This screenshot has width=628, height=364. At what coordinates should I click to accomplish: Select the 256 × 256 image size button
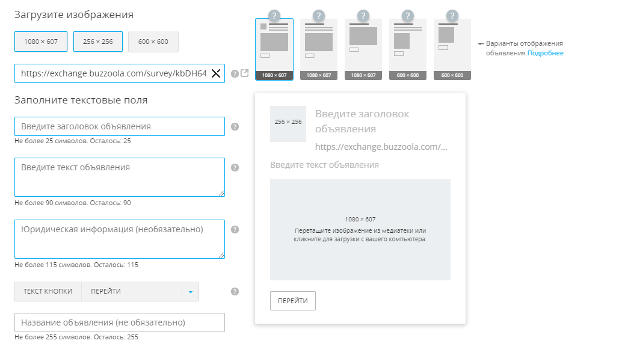click(x=98, y=42)
